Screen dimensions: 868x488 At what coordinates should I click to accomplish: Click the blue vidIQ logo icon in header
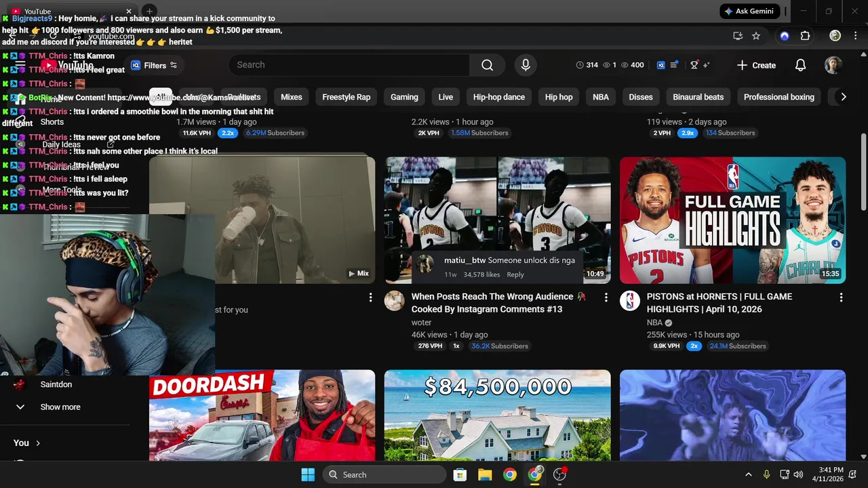click(661, 65)
